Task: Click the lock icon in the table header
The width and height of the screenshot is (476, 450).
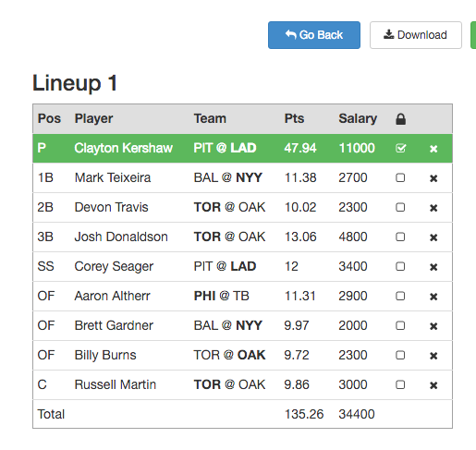Action: [400, 119]
